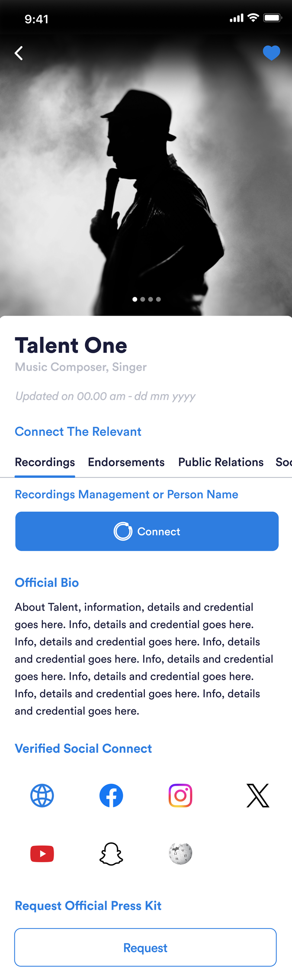
Task: Tap the Talent One name heading
Action: point(71,345)
